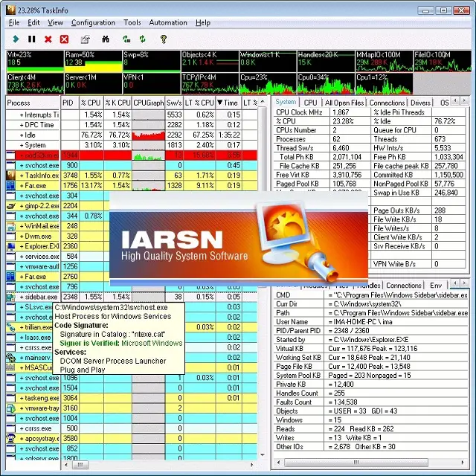The width and height of the screenshot is (476, 476).
Task: Click the boxed red X kill icon
Action: click(64, 39)
